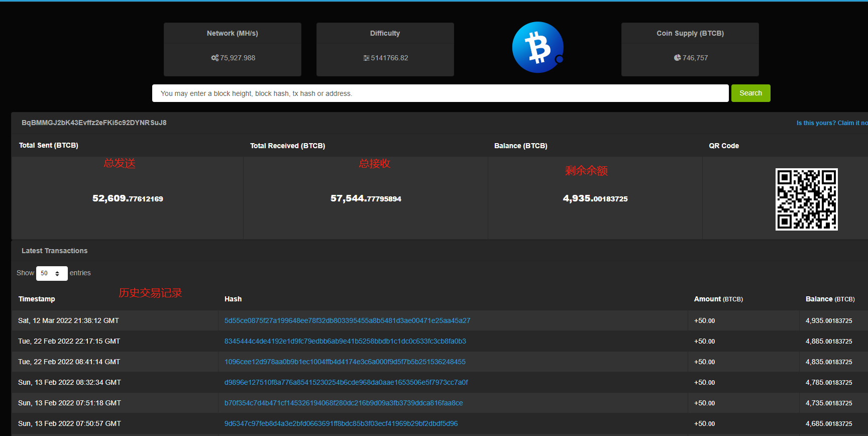
Task: Click the wallet address text BqBMMGJ2bK43
Action: pos(94,123)
